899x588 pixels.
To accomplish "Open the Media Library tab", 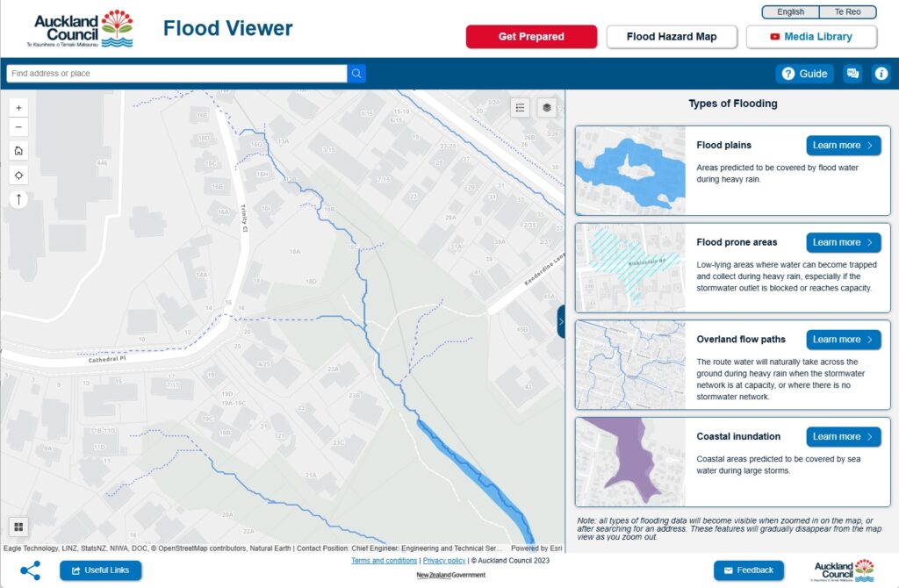I will 811,37.
